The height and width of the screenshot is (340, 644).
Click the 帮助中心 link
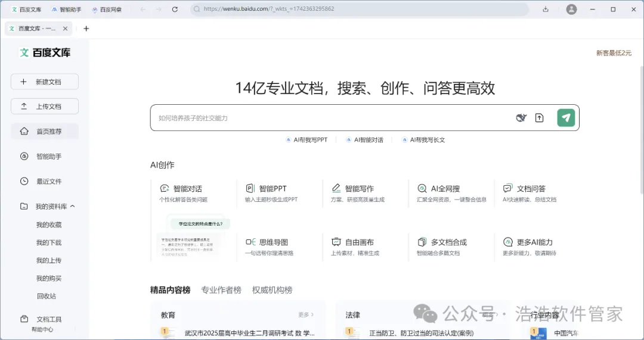click(42, 329)
